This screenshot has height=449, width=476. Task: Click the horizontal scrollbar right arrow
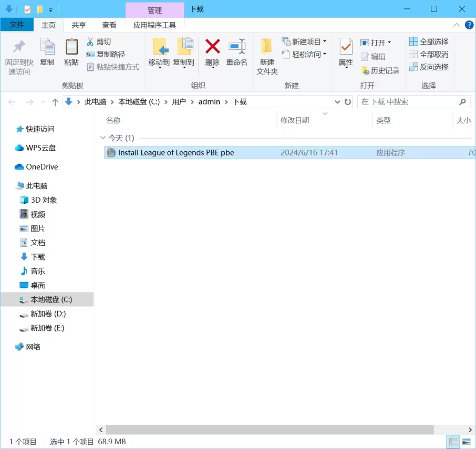tap(470, 430)
